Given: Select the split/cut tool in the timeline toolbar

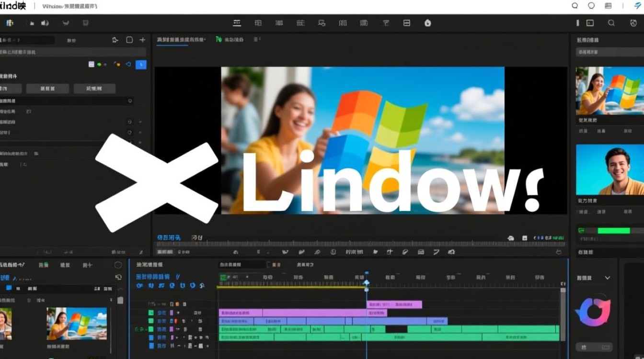Looking at the screenshot, I should click(390, 252).
